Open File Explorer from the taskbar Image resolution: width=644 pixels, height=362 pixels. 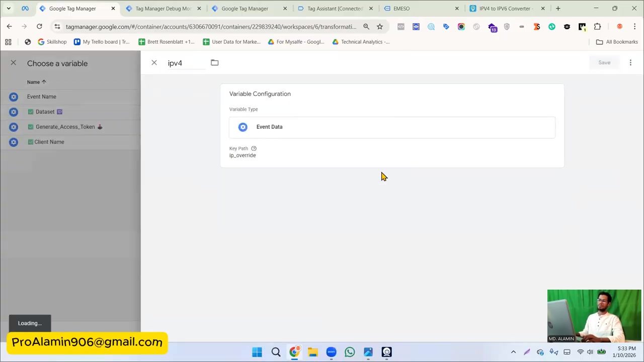pyautogui.click(x=313, y=352)
